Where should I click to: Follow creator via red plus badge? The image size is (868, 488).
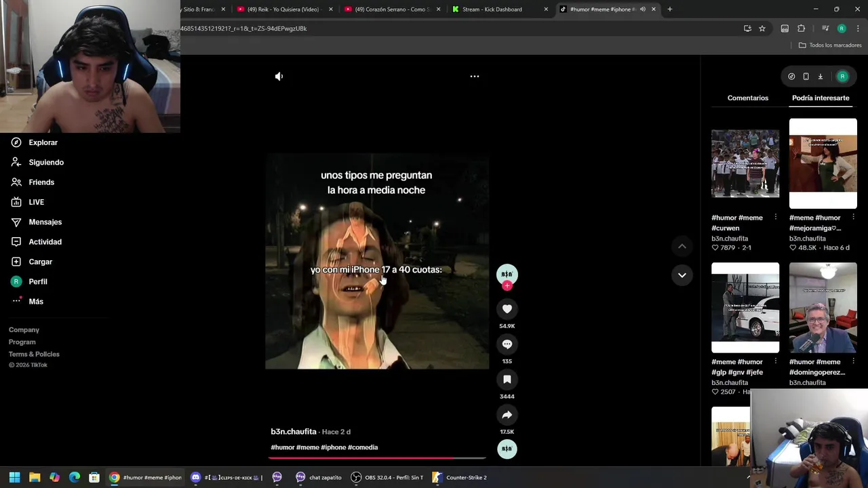coord(507,286)
